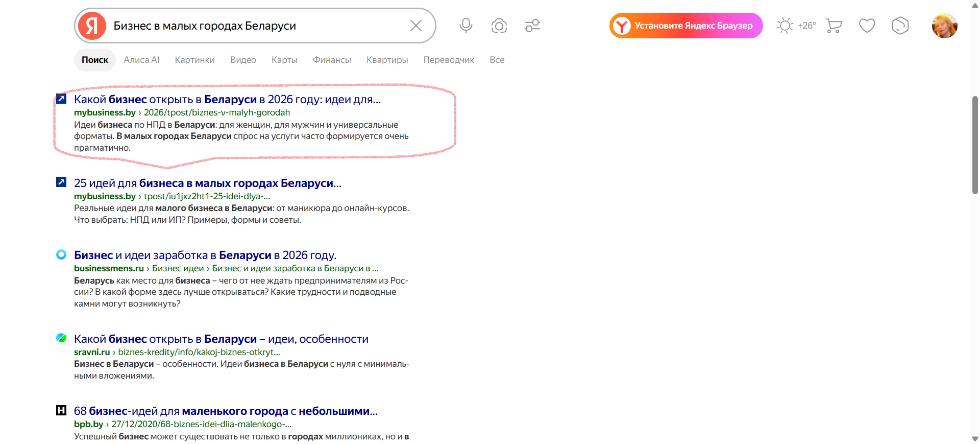Open the weather widget showing +26°

coord(796,26)
